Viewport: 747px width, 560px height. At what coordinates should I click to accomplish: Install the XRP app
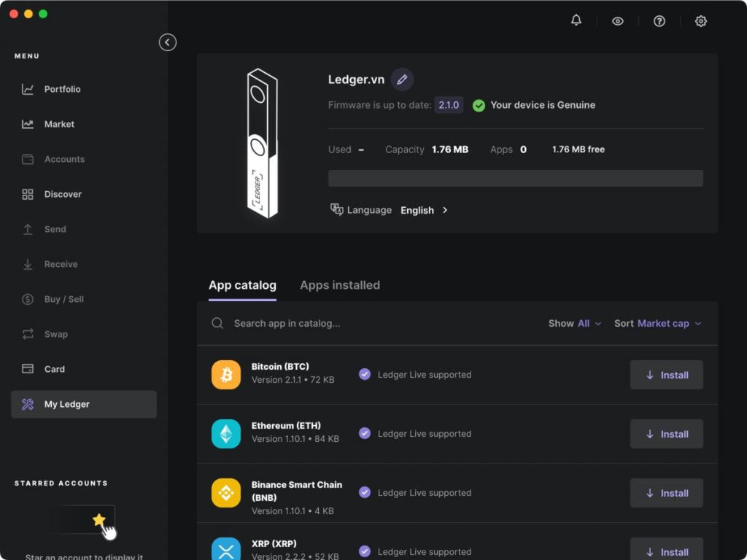pos(667,549)
